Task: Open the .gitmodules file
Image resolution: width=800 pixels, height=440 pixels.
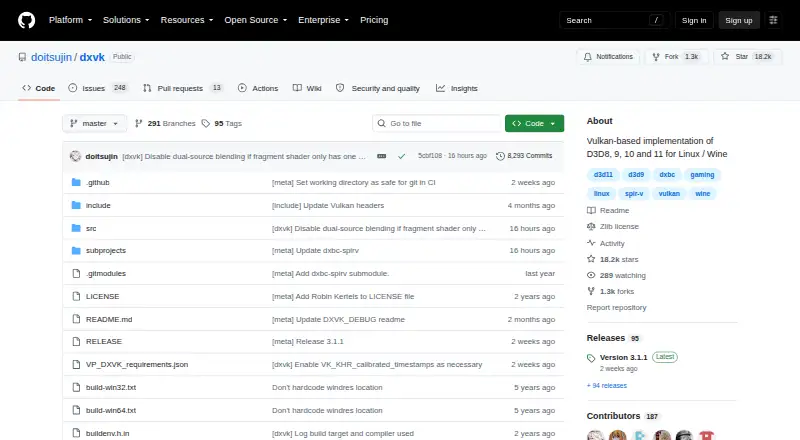Action: [x=106, y=274]
